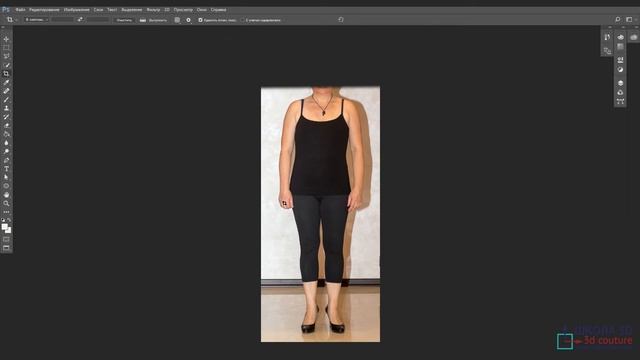Select the Path Selection tool
This screenshot has height=360, width=640.
pos(6,177)
